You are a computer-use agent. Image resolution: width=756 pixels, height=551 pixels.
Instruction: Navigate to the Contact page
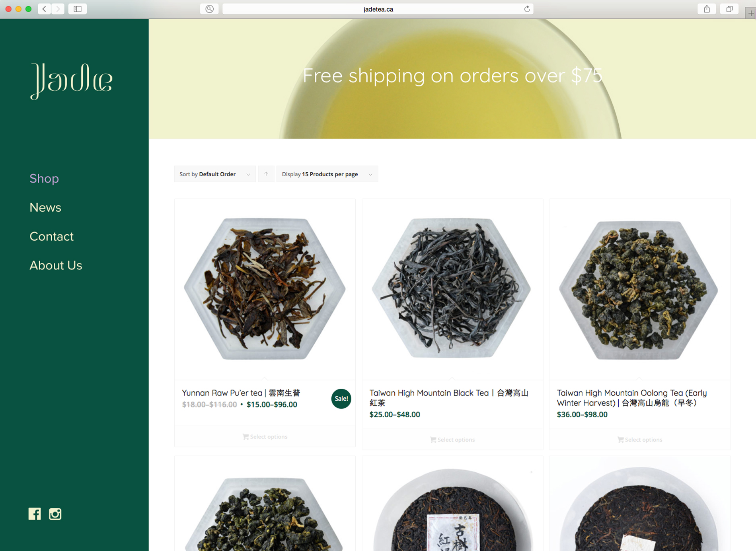coord(52,236)
